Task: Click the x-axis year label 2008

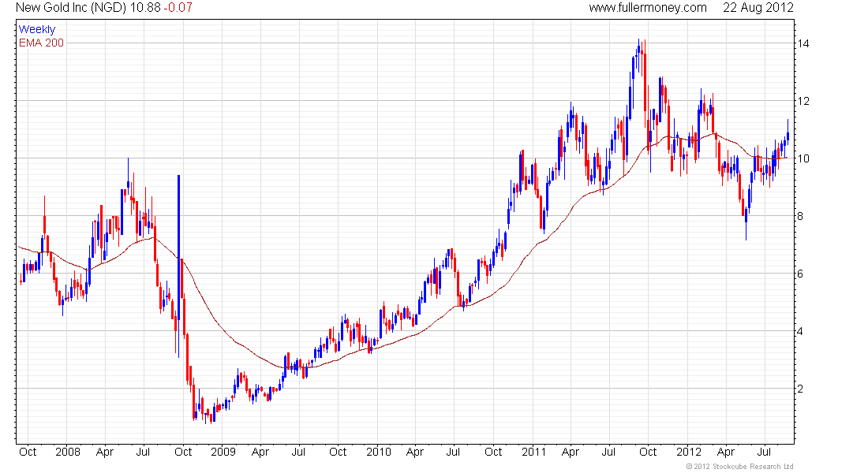Action: pyautogui.click(x=68, y=452)
